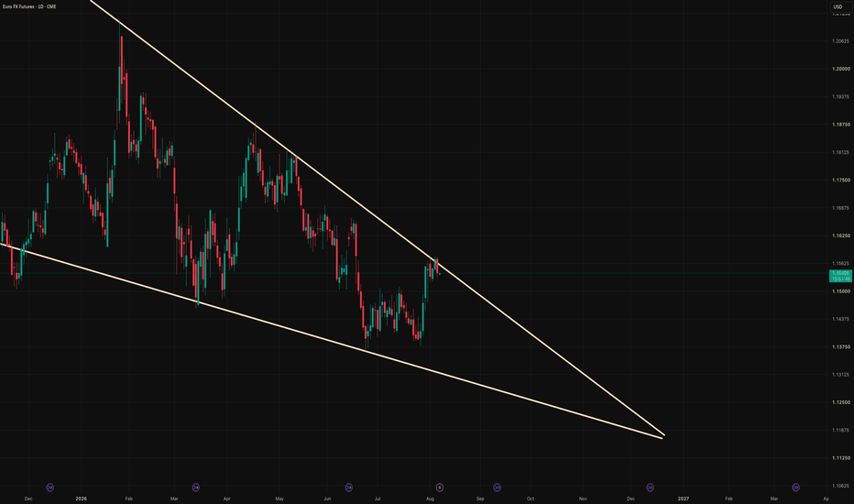Open the event marker between Mar and Apr 2026

click(196, 488)
